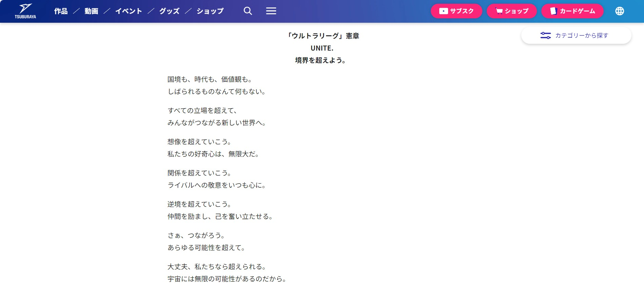Open the search magnifier icon
Image resolution: width=644 pixels, height=298 pixels.
(248, 11)
